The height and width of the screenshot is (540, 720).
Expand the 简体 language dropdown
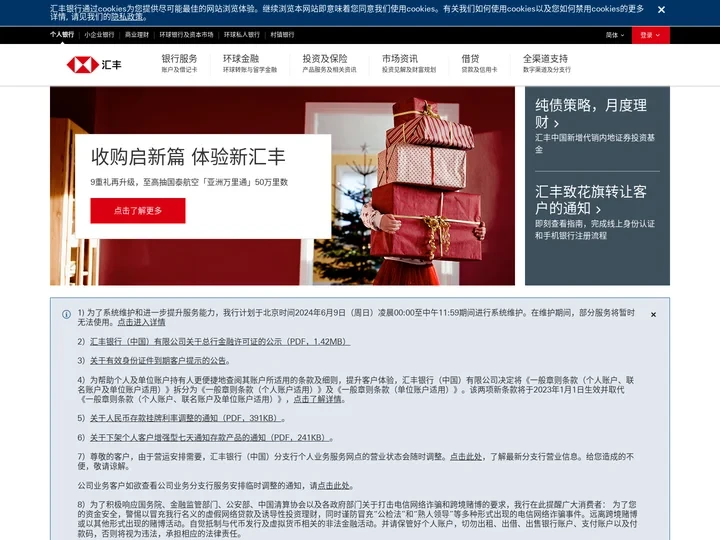[615, 35]
